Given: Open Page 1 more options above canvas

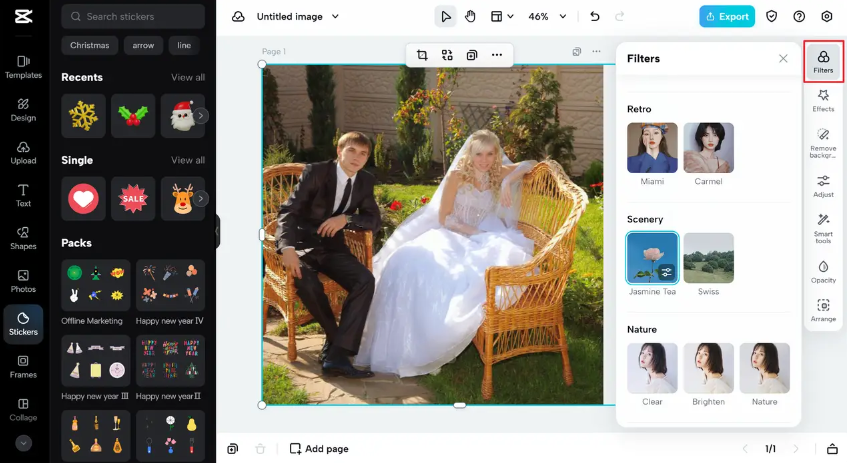Looking at the screenshot, I should click(596, 52).
